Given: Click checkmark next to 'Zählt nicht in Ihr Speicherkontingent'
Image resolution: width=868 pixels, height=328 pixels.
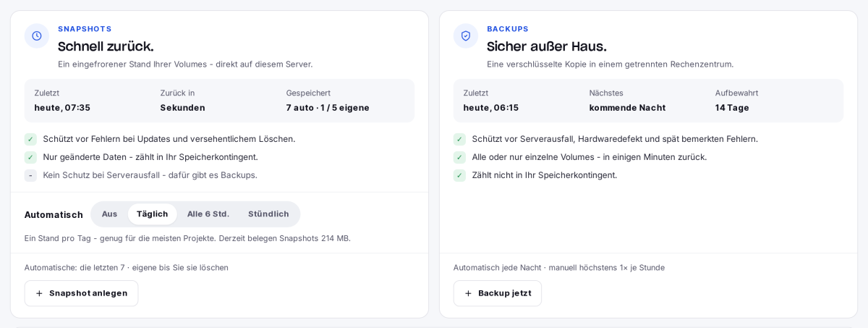Looking at the screenshot, I should 459,175.
